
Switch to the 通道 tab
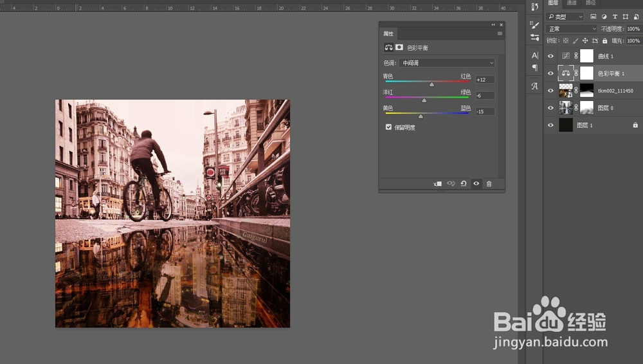pyautogui.click(x=570, y=3)
